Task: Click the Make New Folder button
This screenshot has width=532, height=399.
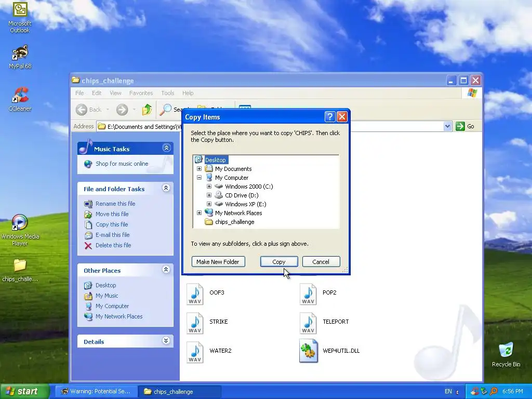Action: coord(218,262)
